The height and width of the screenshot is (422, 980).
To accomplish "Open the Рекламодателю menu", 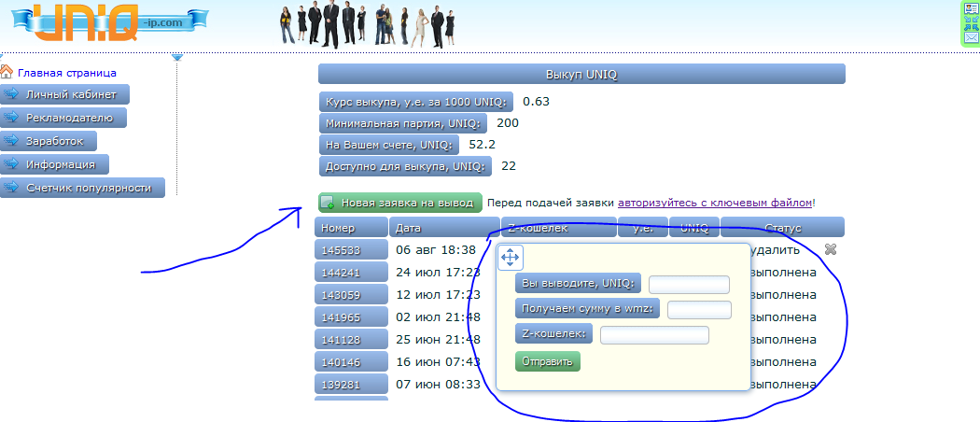I will [63, 118].
